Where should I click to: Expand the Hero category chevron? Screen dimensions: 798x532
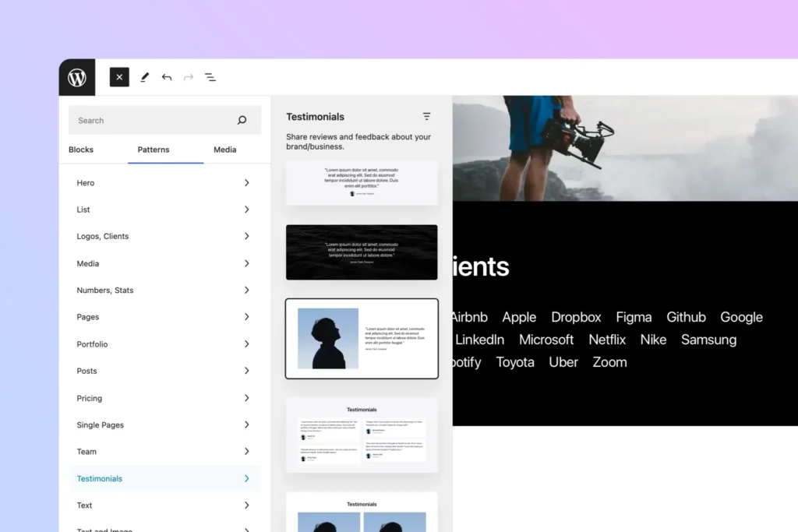(246, 182)
